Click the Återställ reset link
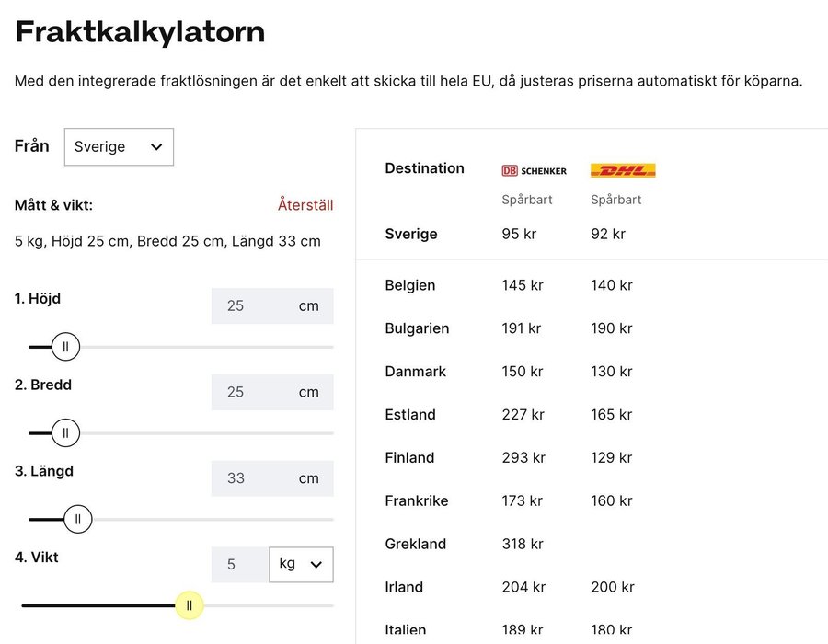The width and height of the screenshot is (828, 644). coord(305,205)
